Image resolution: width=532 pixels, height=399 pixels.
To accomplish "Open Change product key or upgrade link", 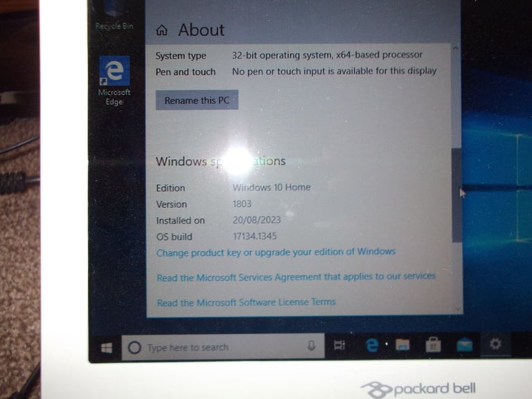I will tap(276, 252).
